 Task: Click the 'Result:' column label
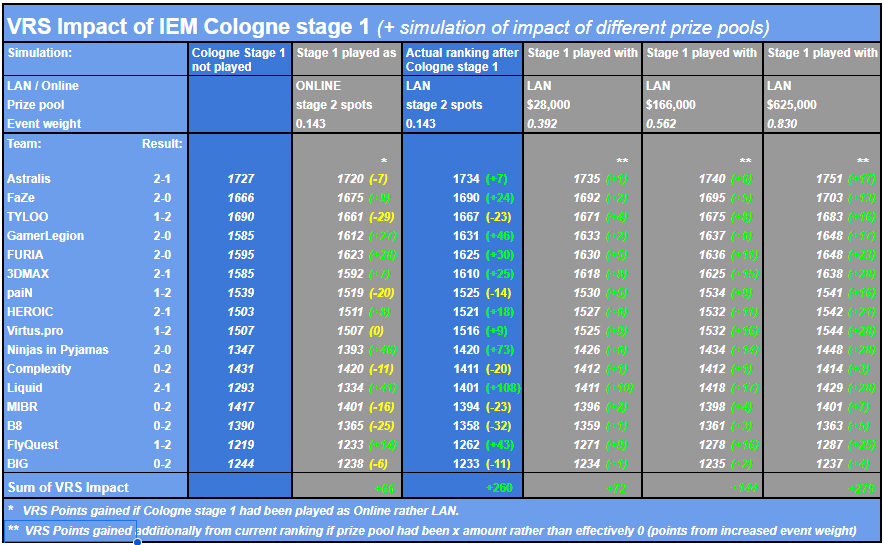(162, 144)
